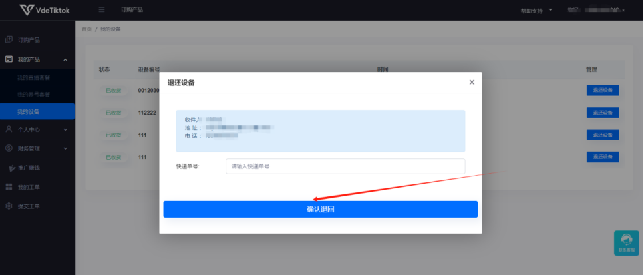The height and width of the screenshot is (275, 644).
Task: Click 退还设备 button in first row
Action: [x=602, y=90]
